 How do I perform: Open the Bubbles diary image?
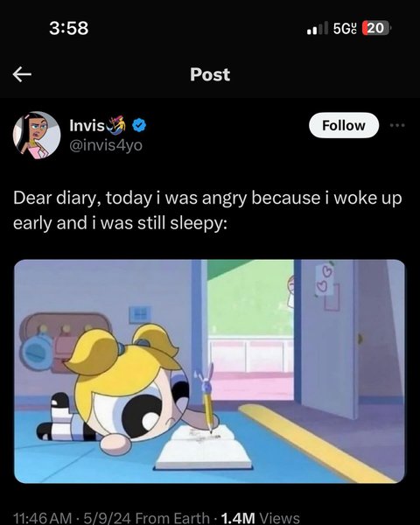(209, 371)
